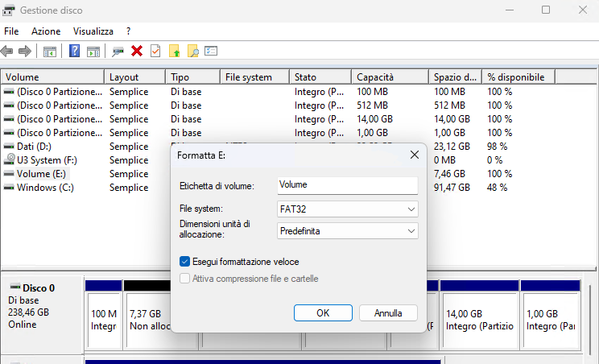This screenshot has width=599, height=364.
Task: Click the Disco 0 drive icon in graphical view
Action: click(15, 287)
